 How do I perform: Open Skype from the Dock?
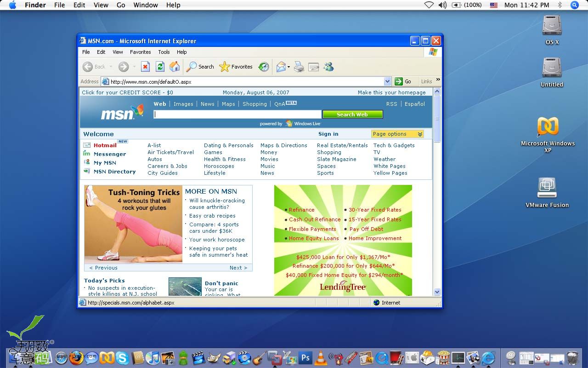[122, 357]
